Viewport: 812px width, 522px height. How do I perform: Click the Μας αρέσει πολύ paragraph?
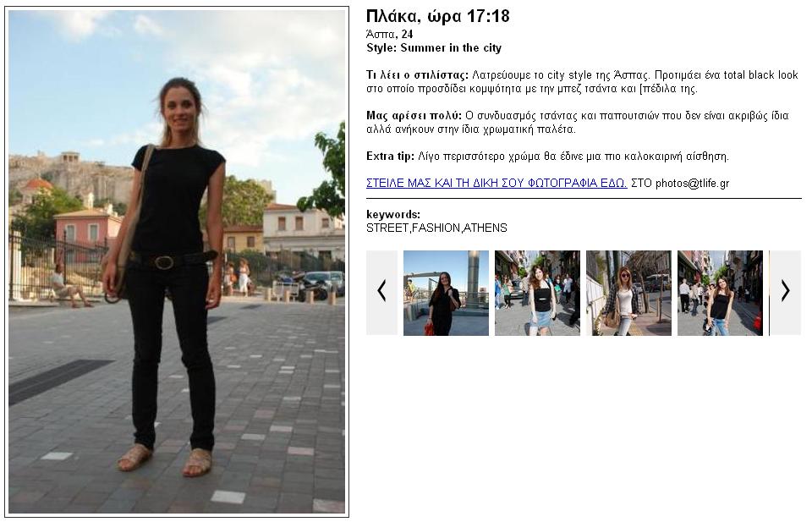pos(578,122)
